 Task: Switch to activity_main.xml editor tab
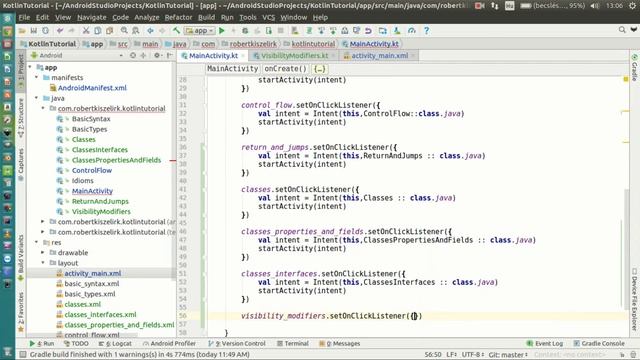[x=379, y=56]
